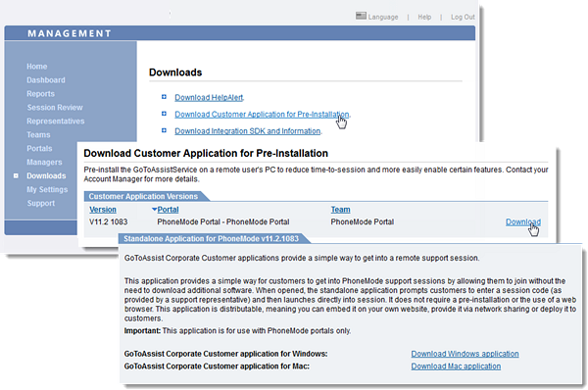Viewport: 588px width, 390px height.
Task: Click Download Windows application link
Action: [465, 354]
